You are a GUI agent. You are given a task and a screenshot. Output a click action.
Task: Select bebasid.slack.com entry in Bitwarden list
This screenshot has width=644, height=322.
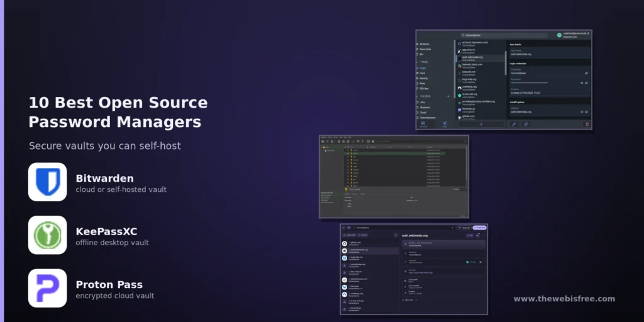480,65
